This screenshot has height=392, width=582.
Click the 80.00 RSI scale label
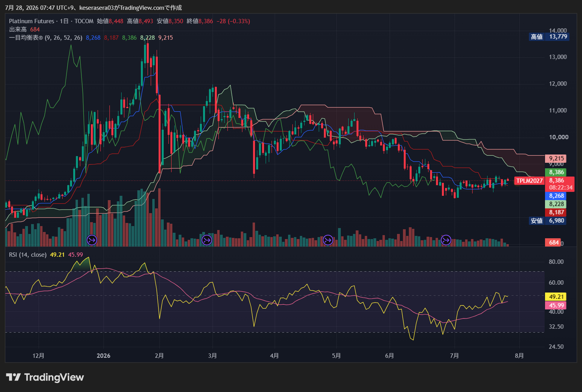coord(557,262)
